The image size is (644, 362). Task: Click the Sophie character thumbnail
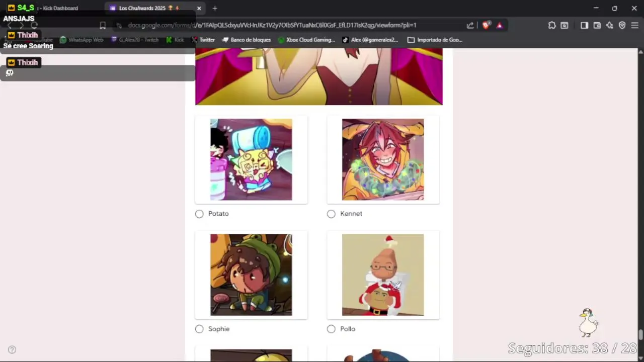pyautogui.click(x=251, y=275)
